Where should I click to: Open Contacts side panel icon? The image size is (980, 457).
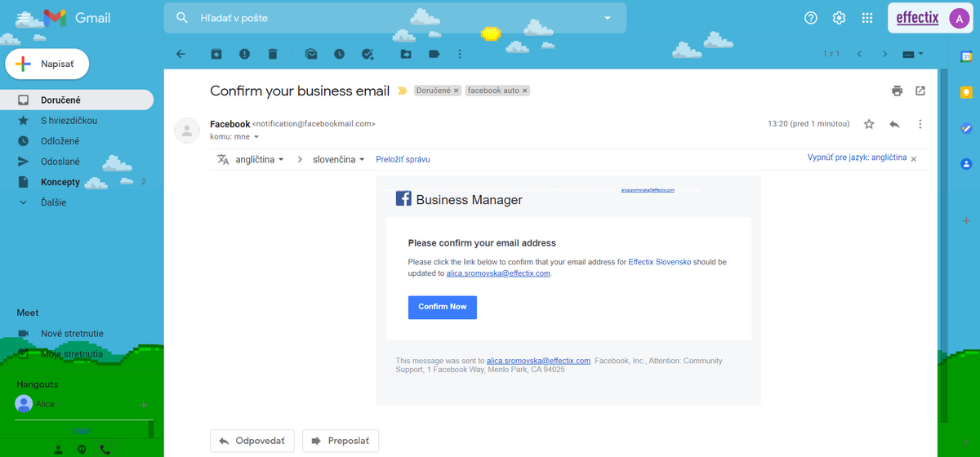[966, 163]
